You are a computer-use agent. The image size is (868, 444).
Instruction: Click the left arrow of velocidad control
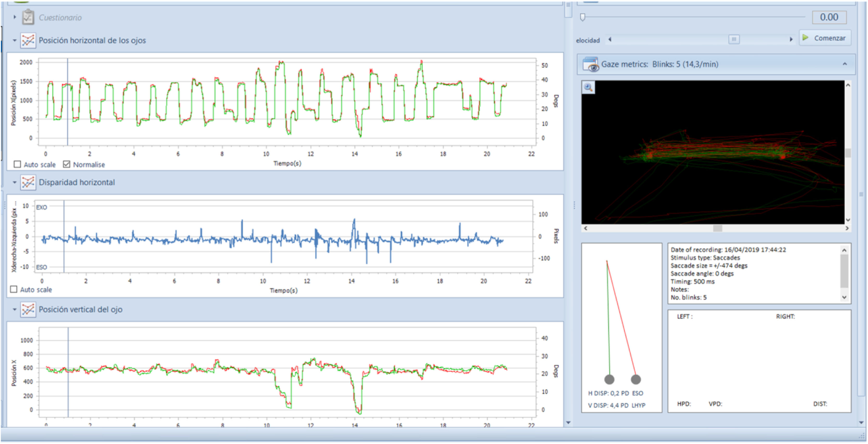[610, 39]
